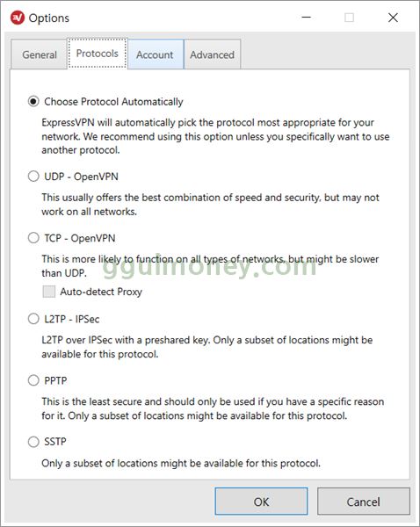
Task: Go to the Advanced tab
Action: click(x=212, y=54)
